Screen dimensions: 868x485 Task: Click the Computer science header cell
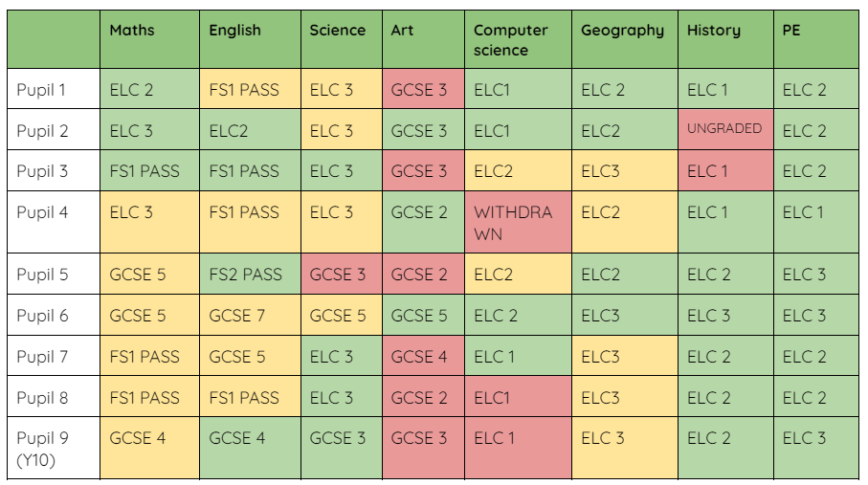pos(511,40)
